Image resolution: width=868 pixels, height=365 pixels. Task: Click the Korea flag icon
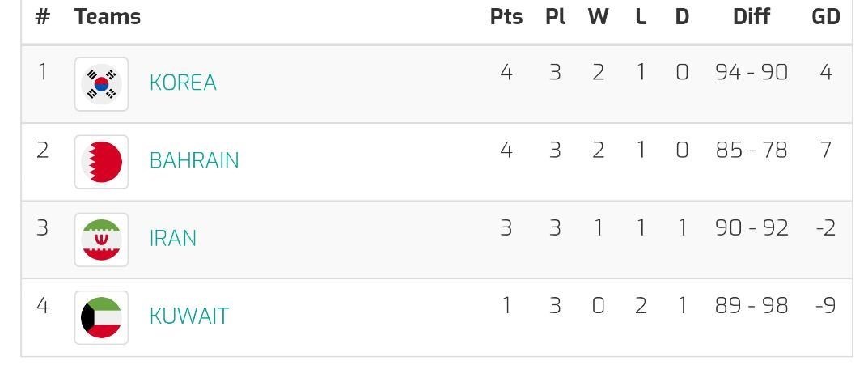click(x=101, y=83)
